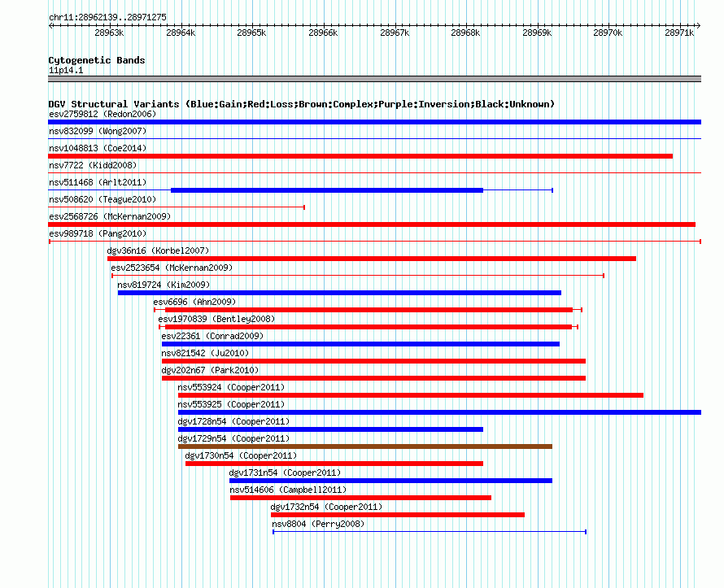Open the dgv1732n54 (Cooper2011) label
This screenshot has width=724, height=588.
[326, 507]
